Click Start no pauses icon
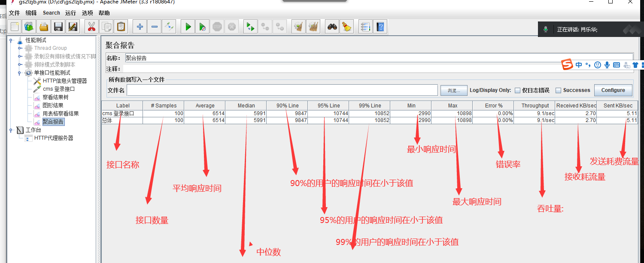 coord(202,27)
